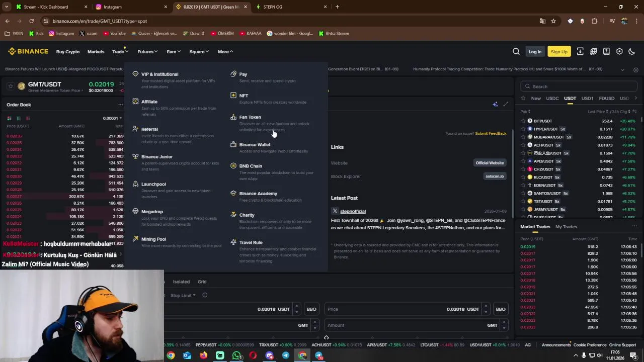644x362 pixels.
Task: Expand the coin info panel icon
Action: click(506, 104)
